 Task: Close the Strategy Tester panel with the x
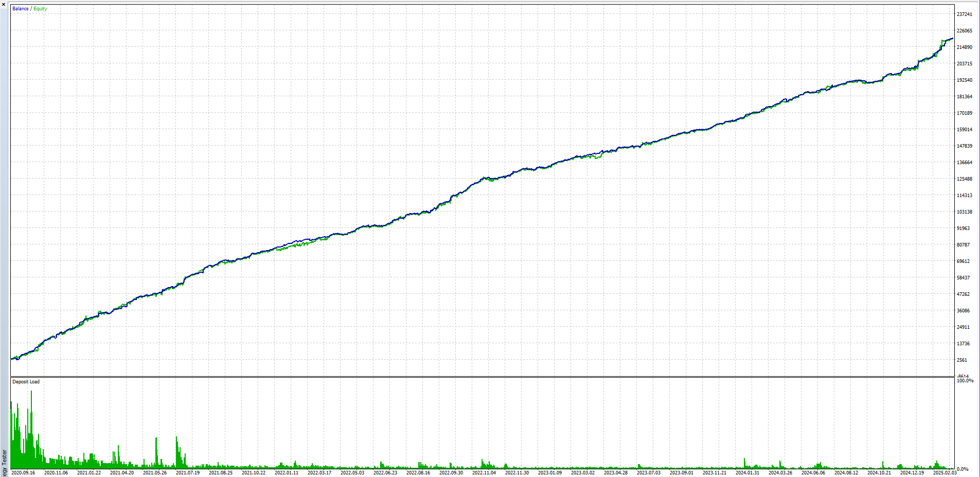click(3, 4)
